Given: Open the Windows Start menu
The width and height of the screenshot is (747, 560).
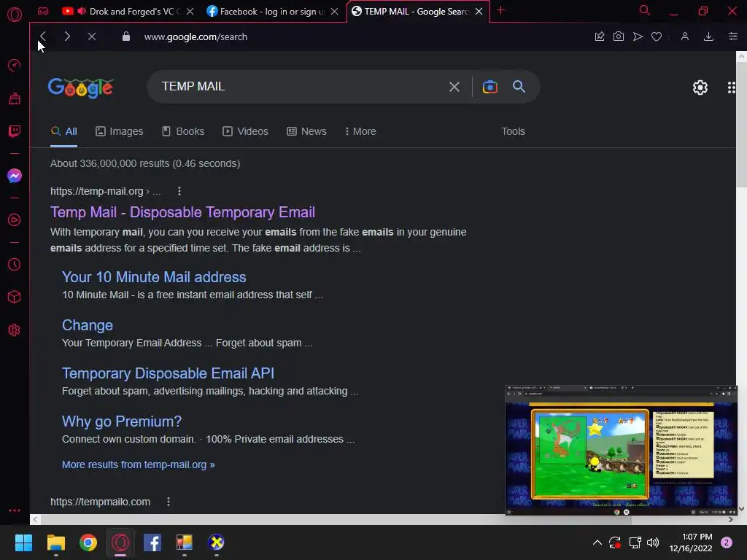Looking at the screenshot, I should click(23, 542).
